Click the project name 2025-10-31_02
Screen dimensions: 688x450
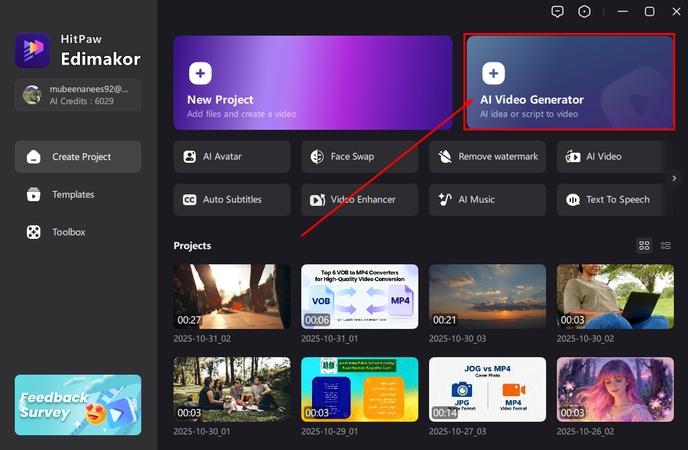[202, 339]
